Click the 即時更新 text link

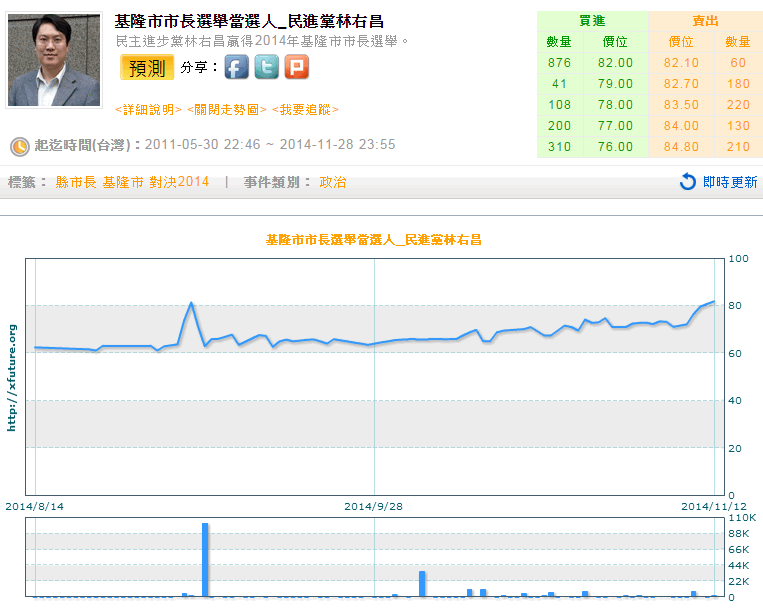point(730,182)
